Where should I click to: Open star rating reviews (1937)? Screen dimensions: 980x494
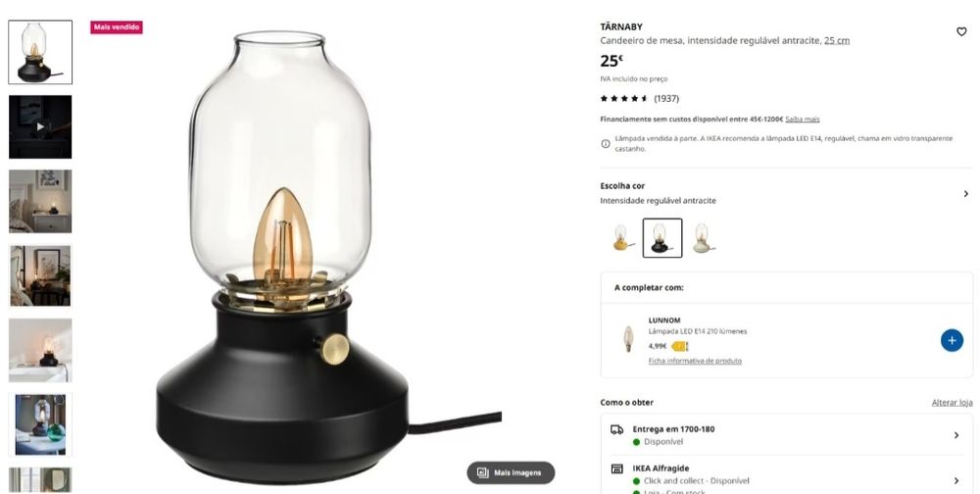[639, 98]
